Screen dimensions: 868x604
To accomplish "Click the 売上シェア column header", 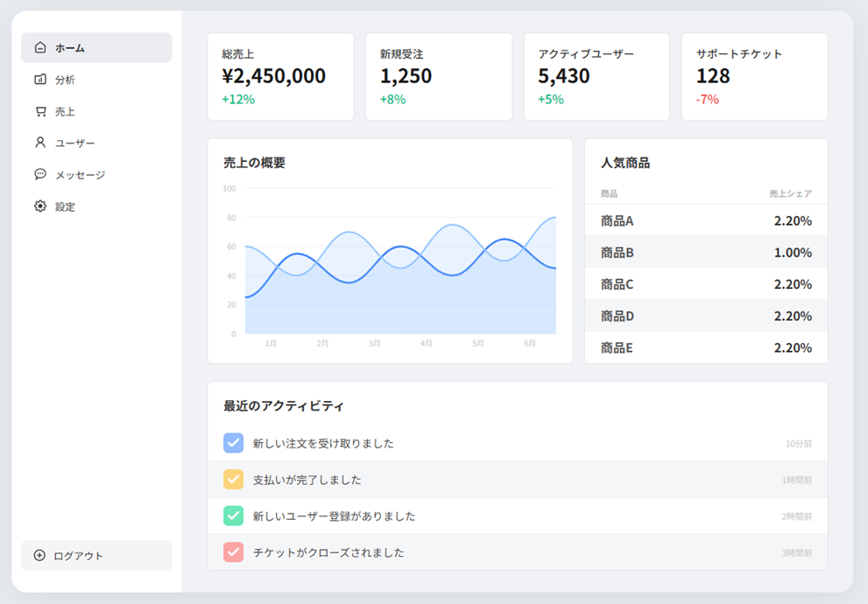I will pos(791,193).
